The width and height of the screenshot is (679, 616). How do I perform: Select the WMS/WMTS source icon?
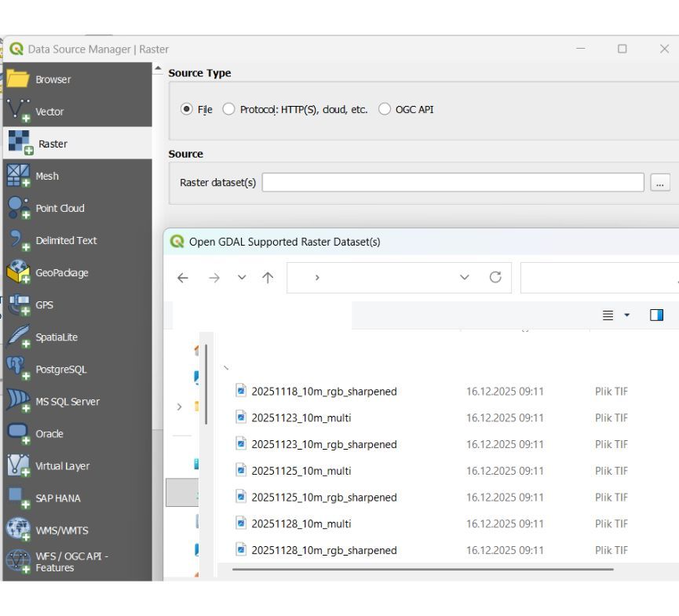(x=19, y=530)
